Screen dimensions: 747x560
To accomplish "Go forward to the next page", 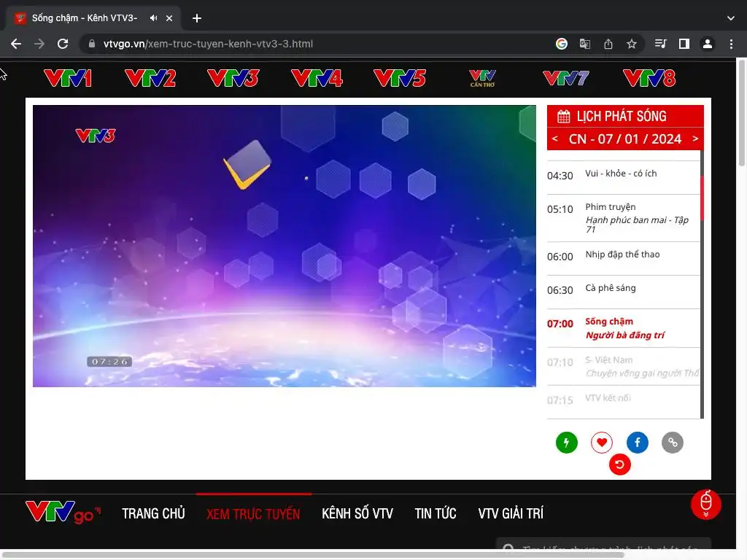I will (x=39, y=44).
